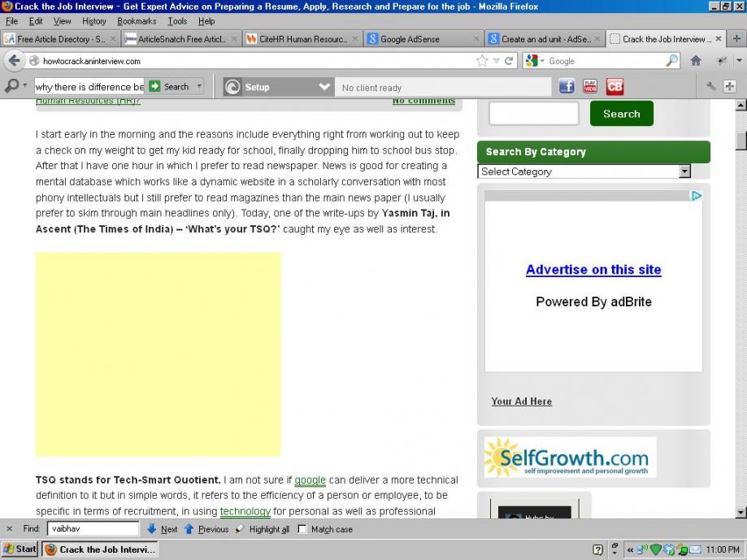Open the Bookmarks menu
Image resolution: width=747 pixels, height=560 pixels.
[x=137, y=21]
